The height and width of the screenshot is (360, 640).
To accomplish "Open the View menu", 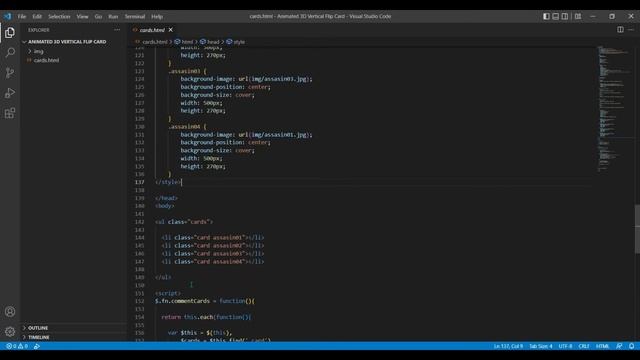I will [82, 16].
